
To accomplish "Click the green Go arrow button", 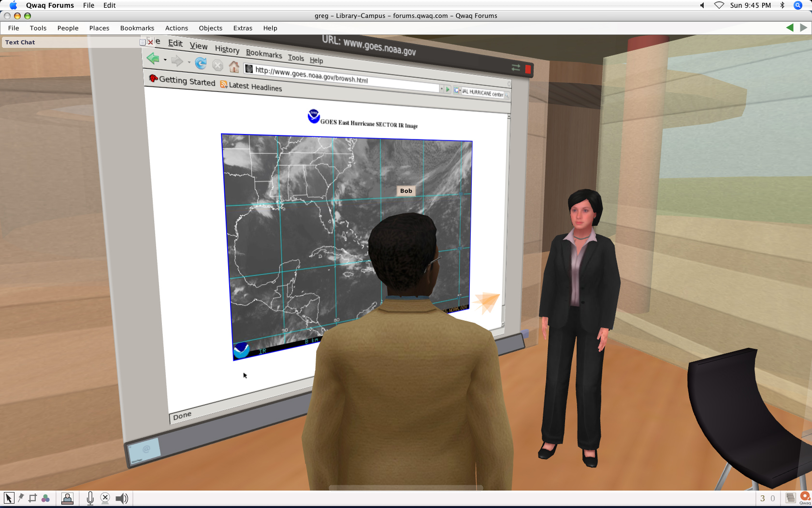I will [448, 90].
